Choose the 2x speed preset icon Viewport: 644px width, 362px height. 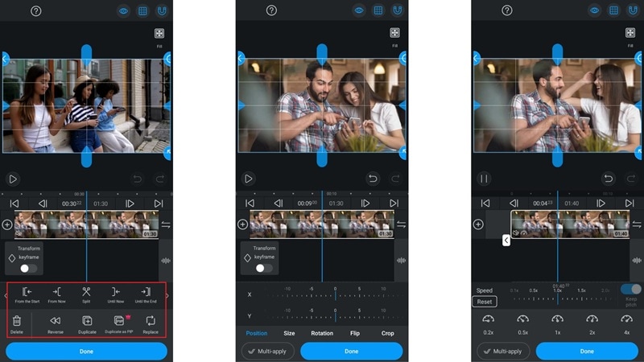pos(592,319)
